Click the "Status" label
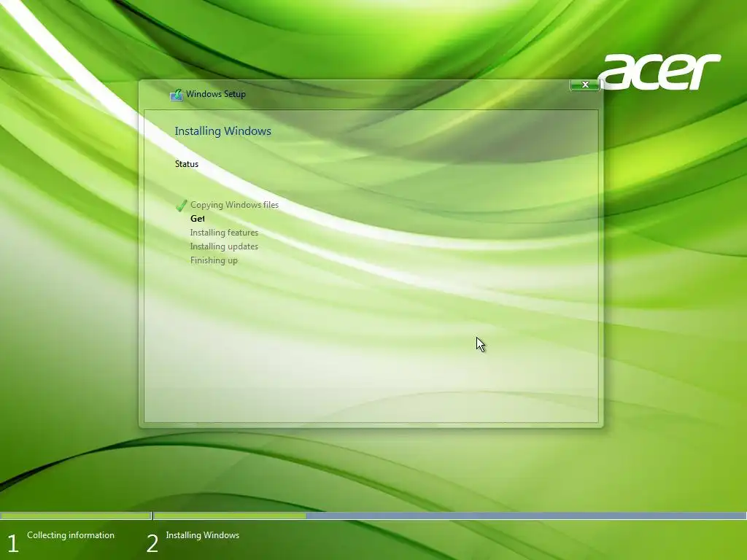The image size is (747, 560). pyautogui.click(x=186, y=164)
